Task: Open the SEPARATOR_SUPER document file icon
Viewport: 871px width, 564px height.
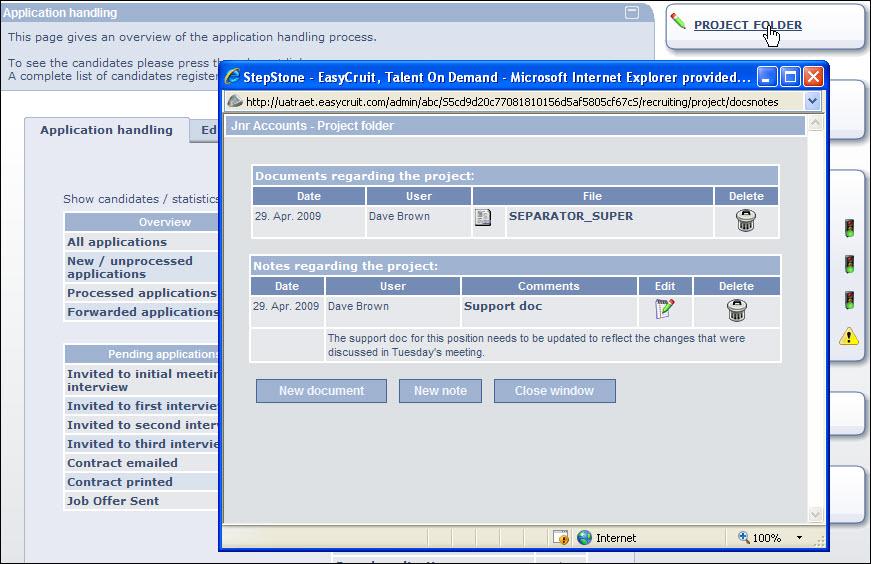Action: click(483, 217)
